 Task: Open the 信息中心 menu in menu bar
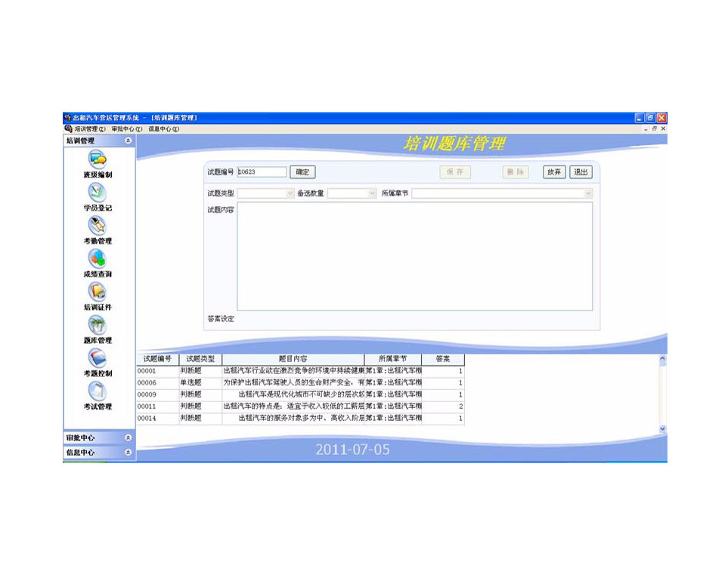tap(163, 129)
